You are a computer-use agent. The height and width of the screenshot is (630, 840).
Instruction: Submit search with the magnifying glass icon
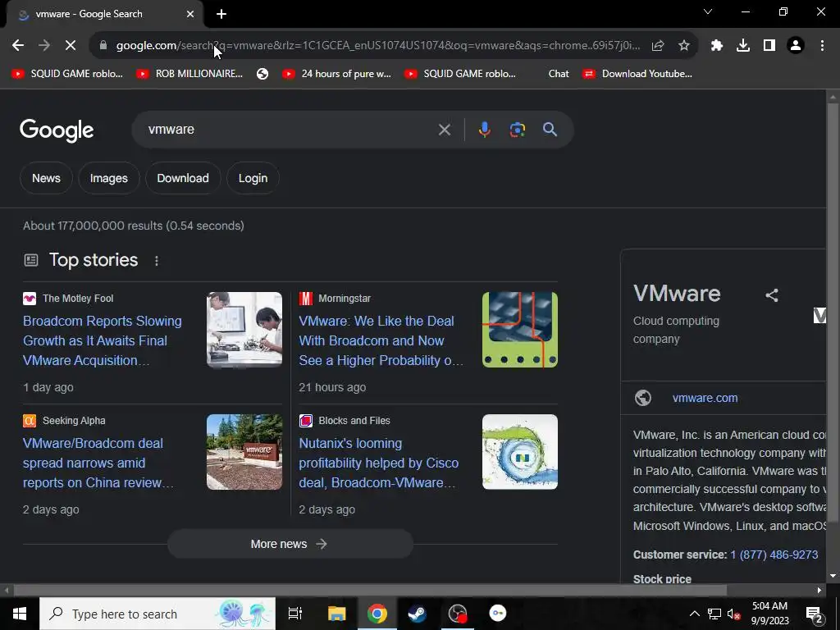pyautogui.click(x=550, y=130)
